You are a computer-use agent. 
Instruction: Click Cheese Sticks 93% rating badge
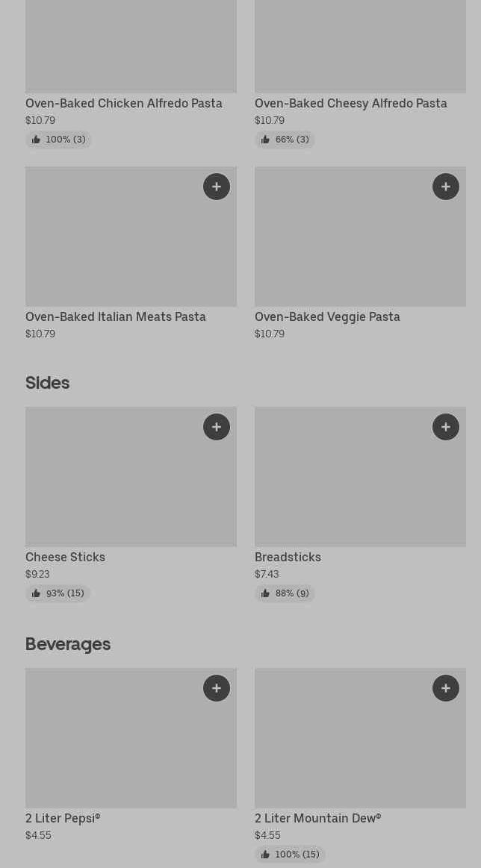pos(58,593)
